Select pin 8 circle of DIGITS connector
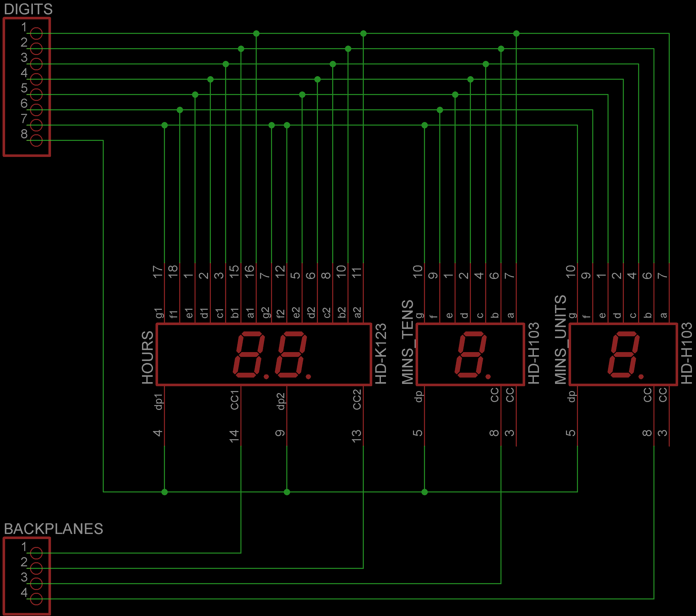This screenshot has width=696, height=616. [x=36, y=140]
